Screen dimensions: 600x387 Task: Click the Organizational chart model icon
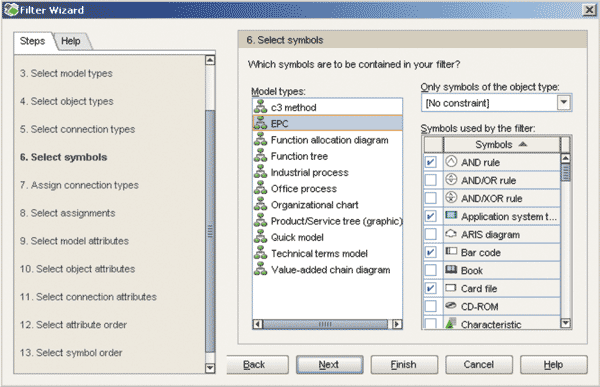[261, 204]
